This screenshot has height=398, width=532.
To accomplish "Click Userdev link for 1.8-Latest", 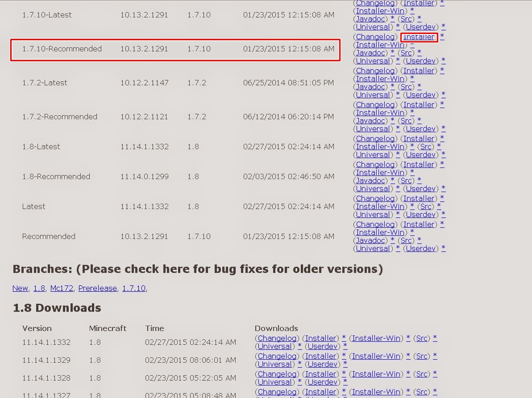I will pos(421,155).
